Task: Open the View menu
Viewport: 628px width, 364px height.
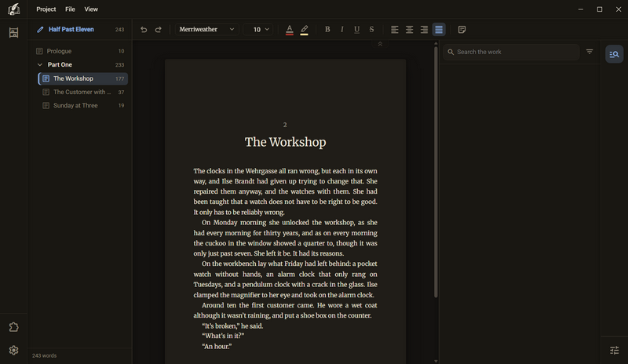Action: pos(91,9)
